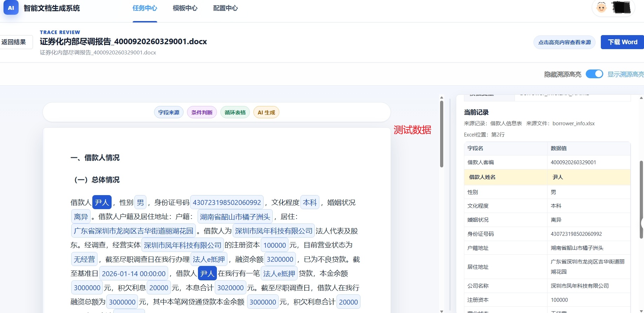The image size is (644, 313).
Task: Click highlighted 广东省深圳市龙岗区吉华街道丽湖花园 in document
Action: click(x=133, y=231)
